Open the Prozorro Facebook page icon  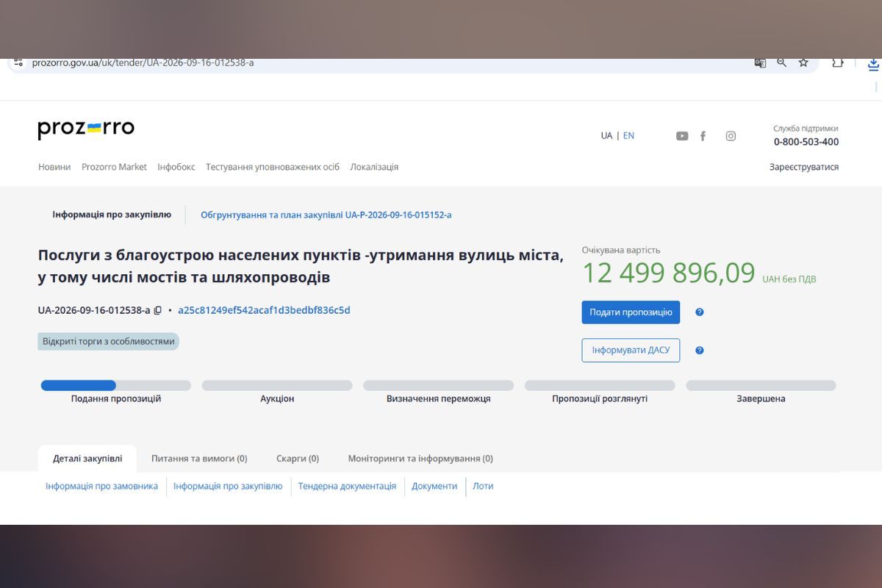coord(703,136)
